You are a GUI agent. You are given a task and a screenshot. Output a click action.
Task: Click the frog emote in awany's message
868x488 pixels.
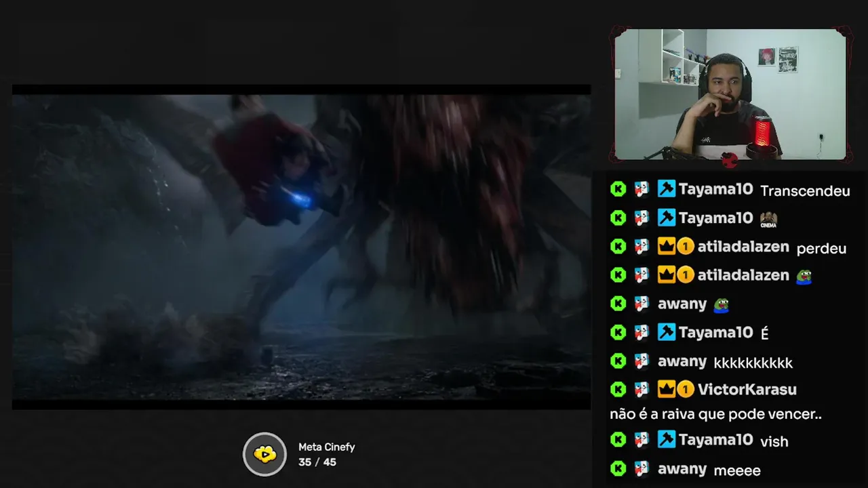pos(721,305)
